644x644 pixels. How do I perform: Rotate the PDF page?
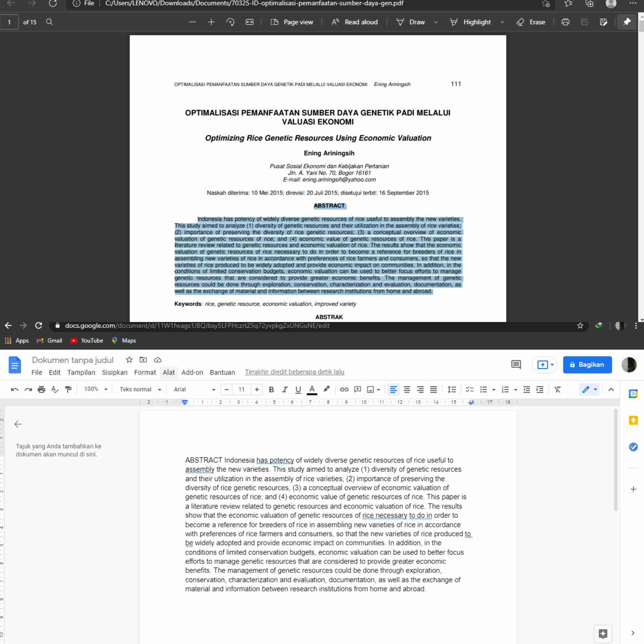click(x=230, y=22)
